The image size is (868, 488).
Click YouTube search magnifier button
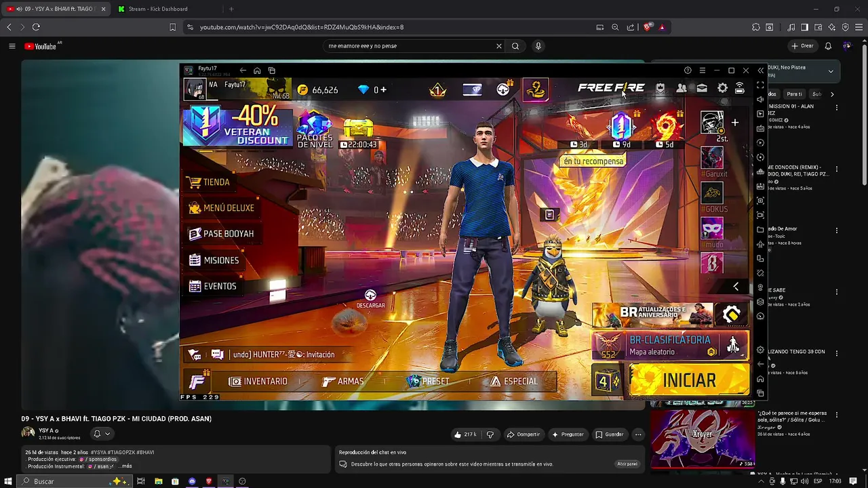click(x=515, y=46)
